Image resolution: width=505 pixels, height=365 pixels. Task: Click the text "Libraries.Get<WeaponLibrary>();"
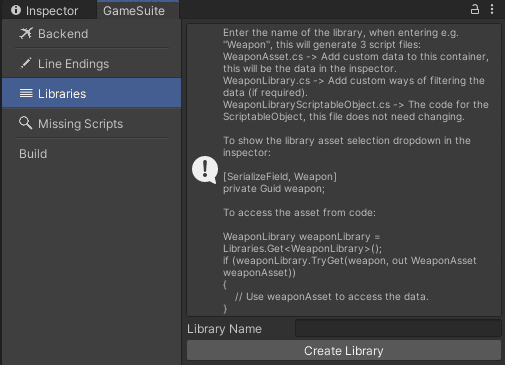[302, 249]
